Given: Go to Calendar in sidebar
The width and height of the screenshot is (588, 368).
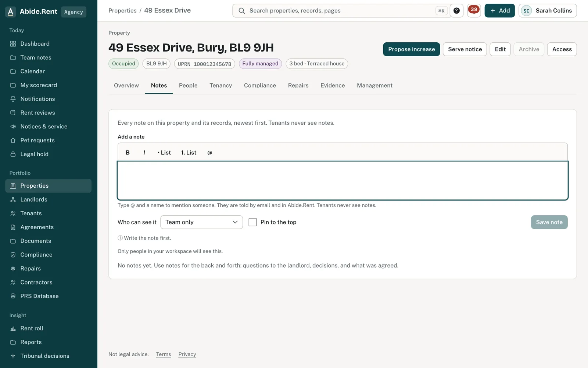Looking at the screenshot, I should coord(49,71).
